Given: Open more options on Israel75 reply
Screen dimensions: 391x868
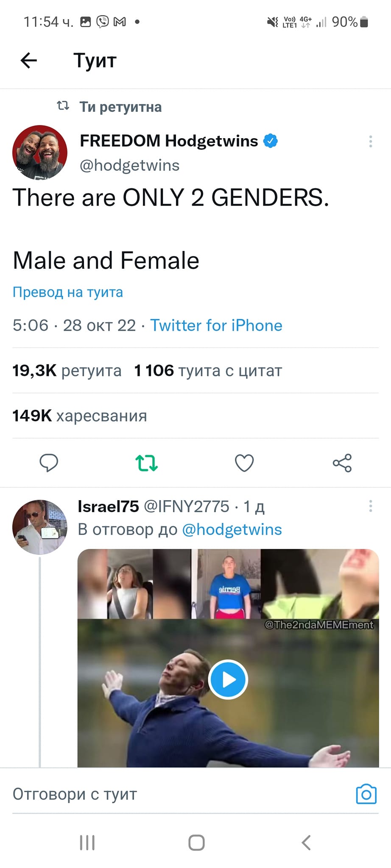Looking at the screenshot, I should tap(371, 506).
